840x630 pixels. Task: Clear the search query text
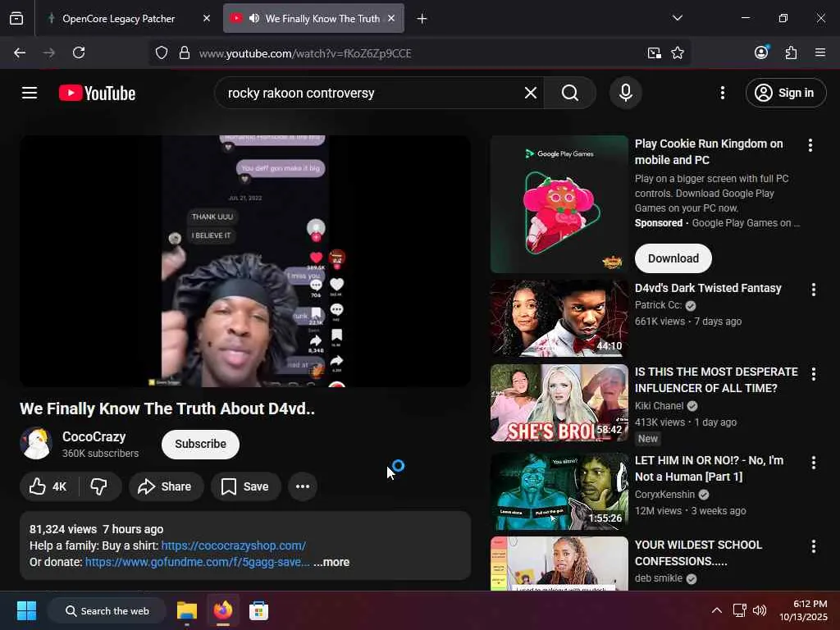coord(531,94)
